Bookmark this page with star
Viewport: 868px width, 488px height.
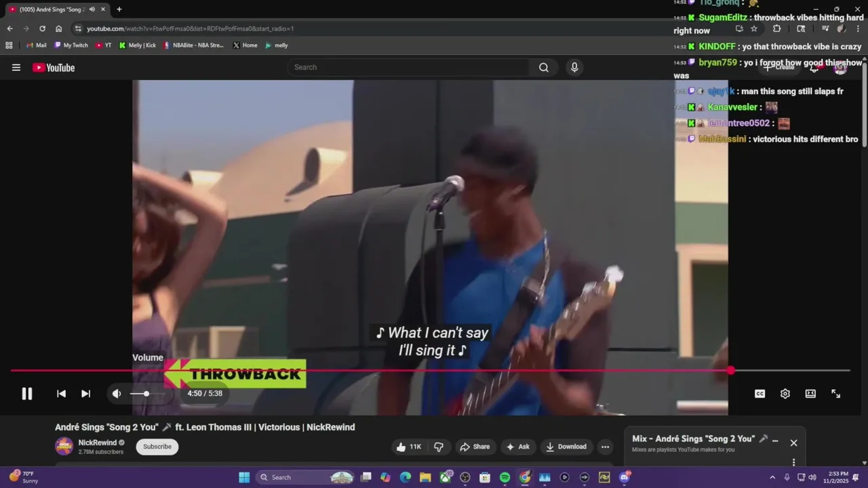pos(754,28)
